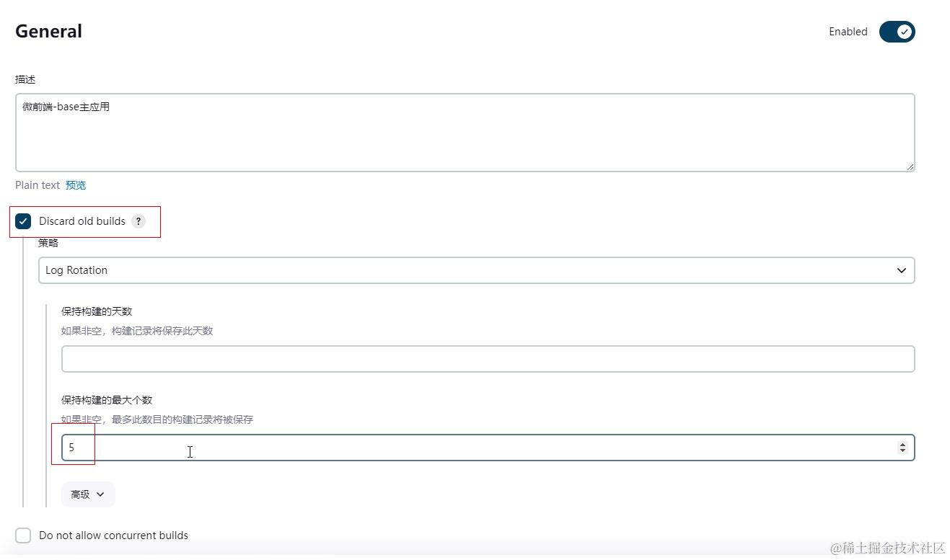
Task: Click the max builds field containing 5
Action: (476, 448)
